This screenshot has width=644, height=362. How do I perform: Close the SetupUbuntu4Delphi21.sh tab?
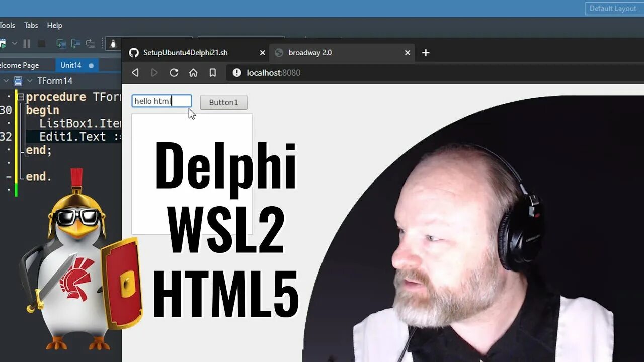(x=262, y=53)
